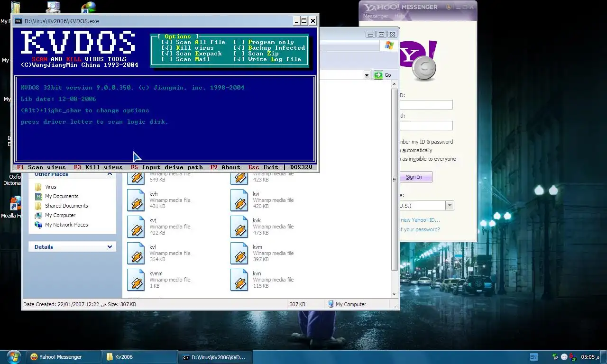
Task: Click the Yahoo password input field
Action: (426, 126)
